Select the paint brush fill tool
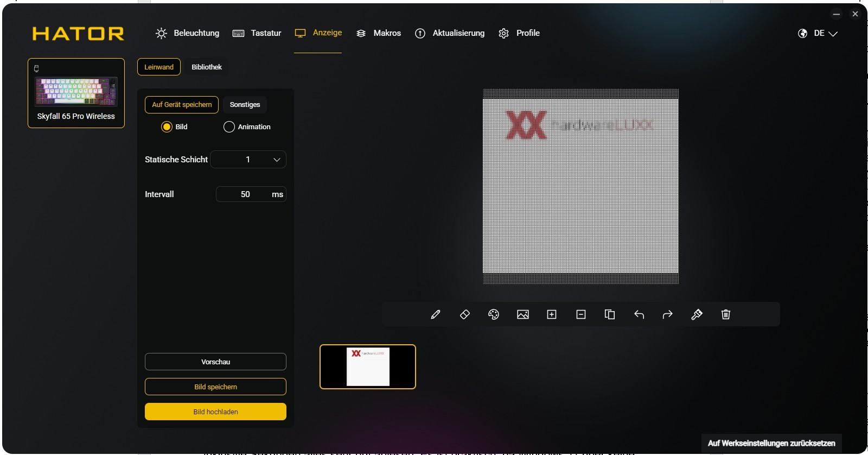The width and height of the screenshot is (868, 455). [697, 314]
